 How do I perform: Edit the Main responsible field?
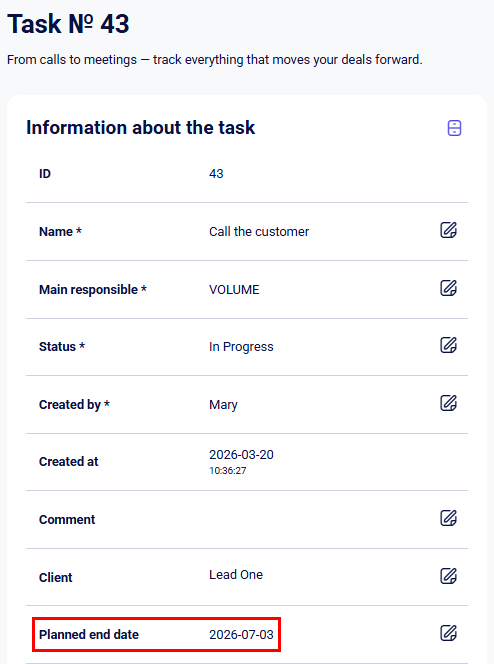click(448, 288)
